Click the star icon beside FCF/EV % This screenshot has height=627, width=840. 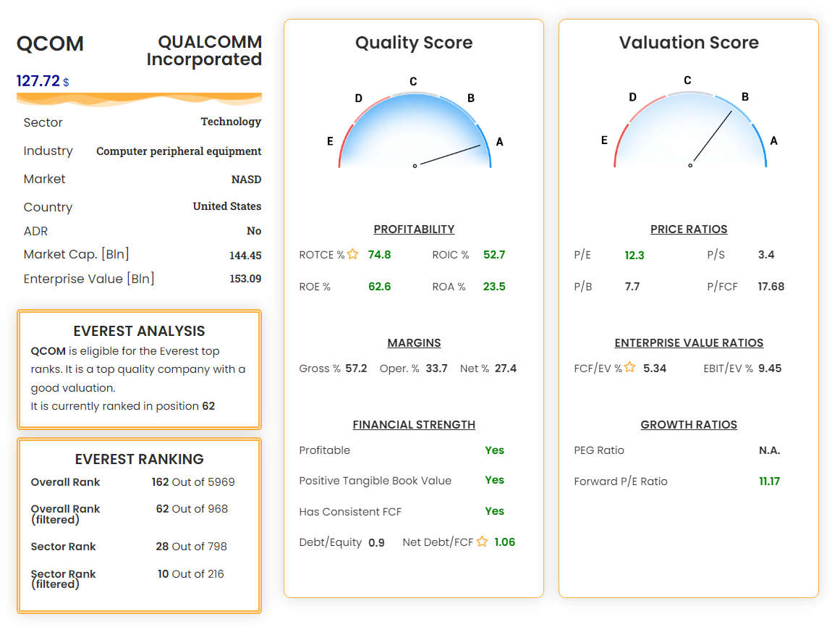[x=630, y=367]
